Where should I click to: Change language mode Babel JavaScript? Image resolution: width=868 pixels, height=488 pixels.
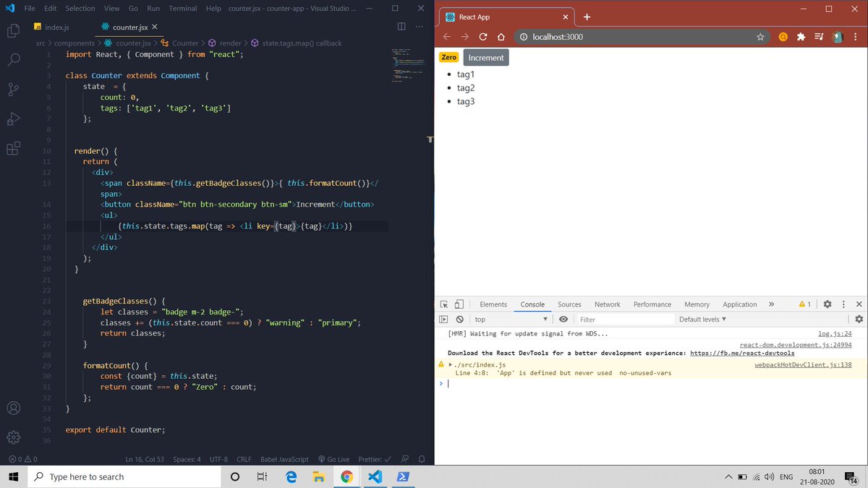pyautogui.click(x=284, y=459)
